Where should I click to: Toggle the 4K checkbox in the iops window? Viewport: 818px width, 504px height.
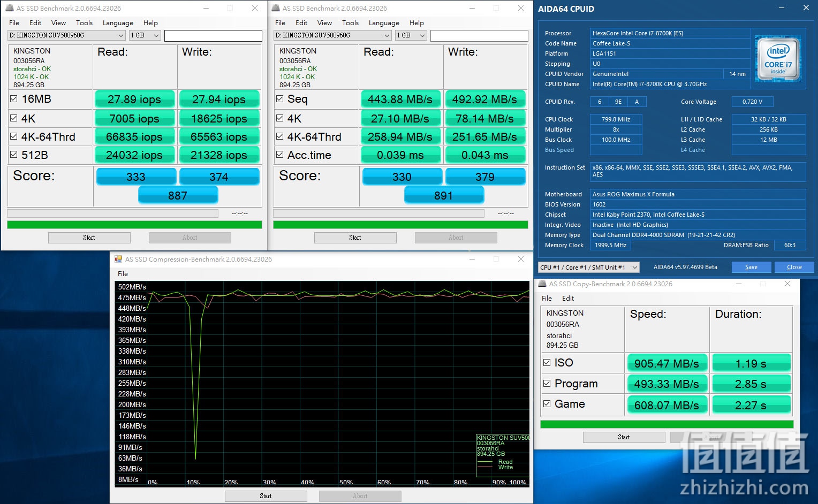click(14, 118)
